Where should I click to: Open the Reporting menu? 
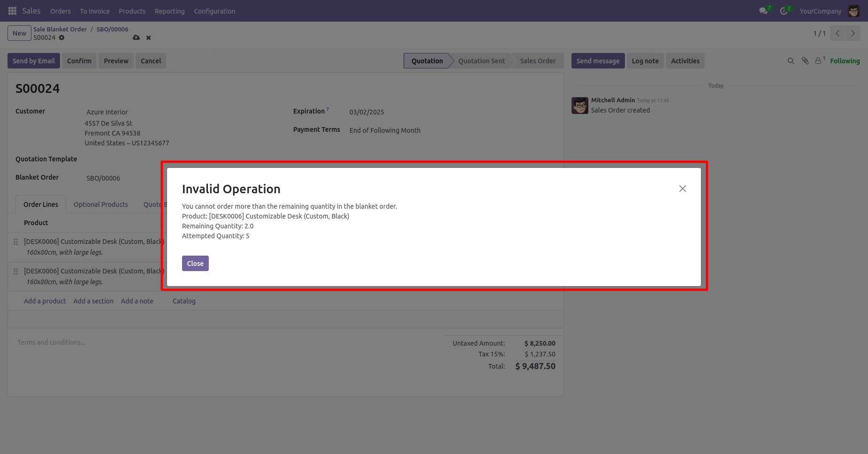pos(169,11)
